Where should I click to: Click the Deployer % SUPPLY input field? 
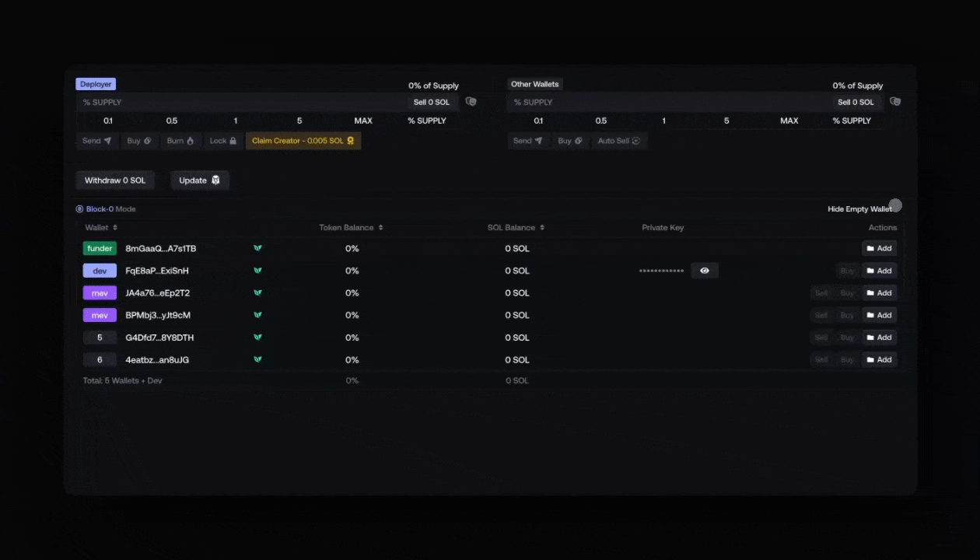point(241,102)
